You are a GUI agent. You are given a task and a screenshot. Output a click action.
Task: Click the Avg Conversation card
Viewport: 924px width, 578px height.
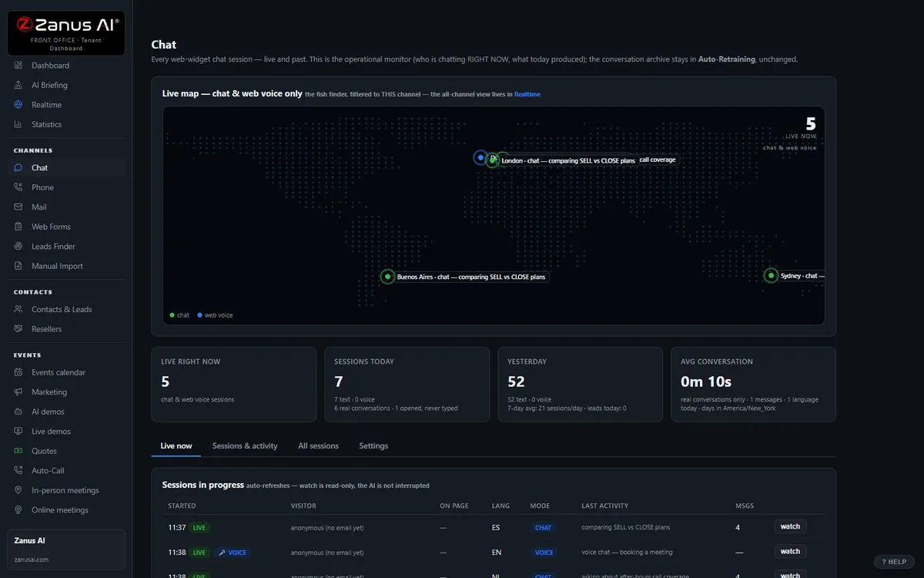click(753, 384)
